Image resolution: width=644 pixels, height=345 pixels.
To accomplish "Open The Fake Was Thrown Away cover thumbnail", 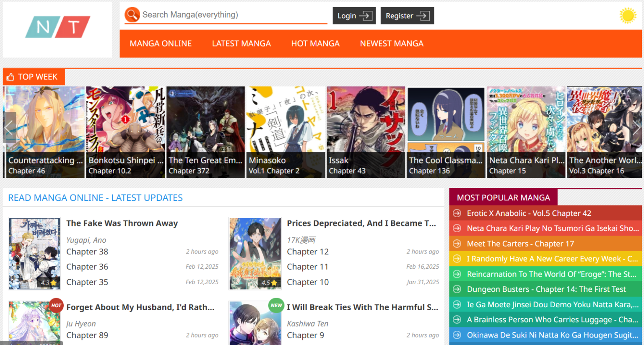I will coord(34,253).
